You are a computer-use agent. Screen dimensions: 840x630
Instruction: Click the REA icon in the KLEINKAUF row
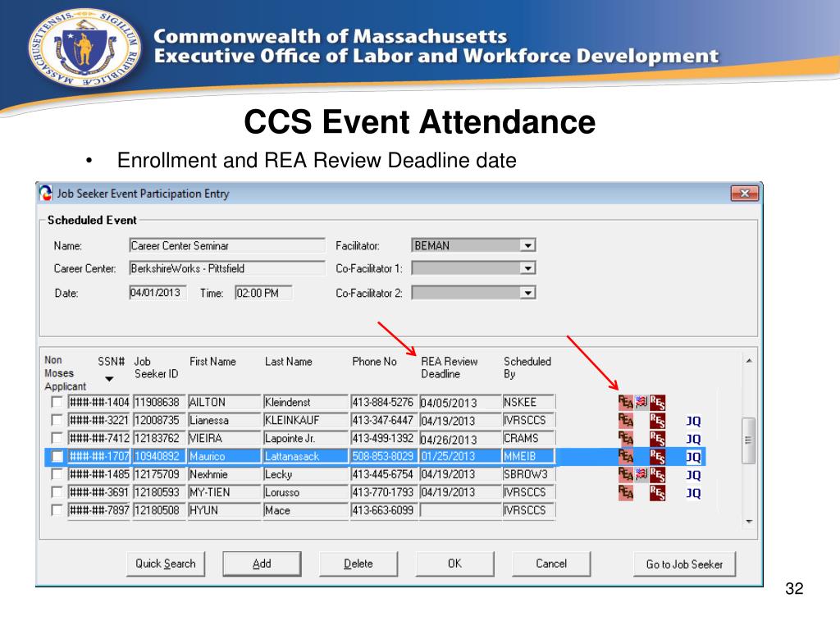point(626,420)
